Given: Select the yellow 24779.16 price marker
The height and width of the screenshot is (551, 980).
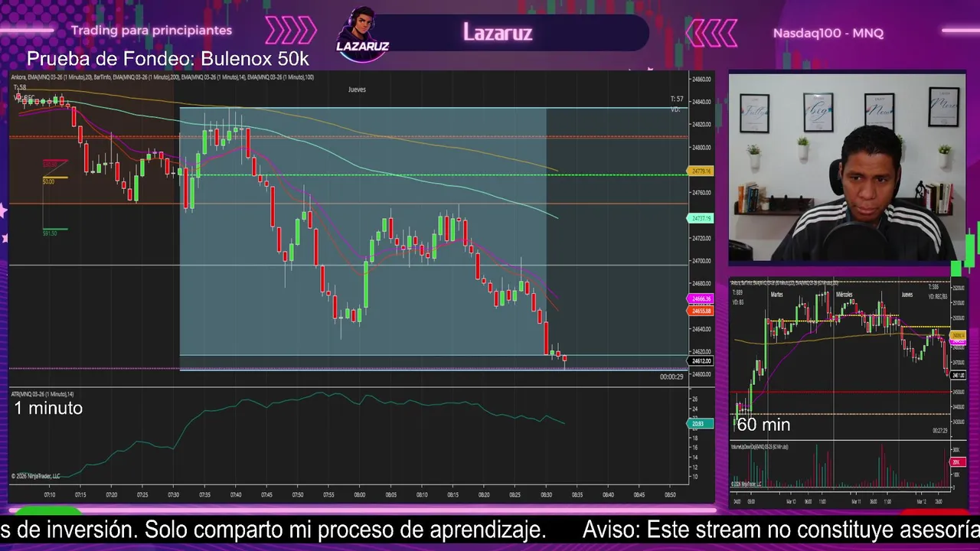Looking at the screenshot, I should pyautogui.click(x=701, y=171).
